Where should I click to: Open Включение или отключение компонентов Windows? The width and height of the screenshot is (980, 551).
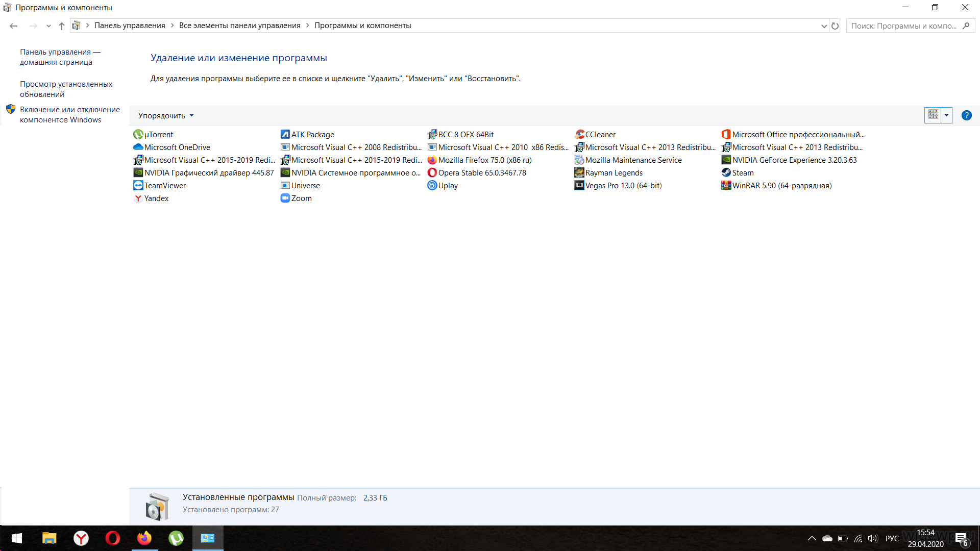coord(70,115)
